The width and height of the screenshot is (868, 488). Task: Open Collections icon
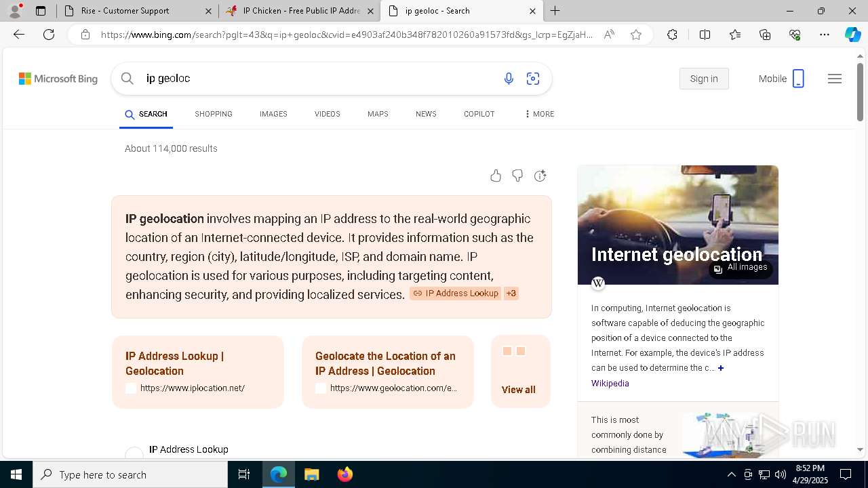coord(765,35)
